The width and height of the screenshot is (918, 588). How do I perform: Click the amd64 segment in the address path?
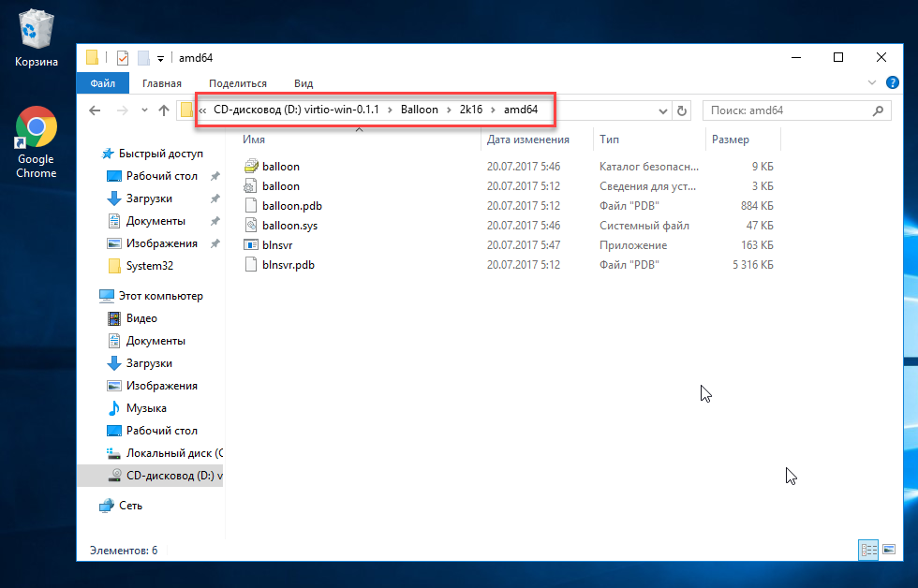click(521, 110)
